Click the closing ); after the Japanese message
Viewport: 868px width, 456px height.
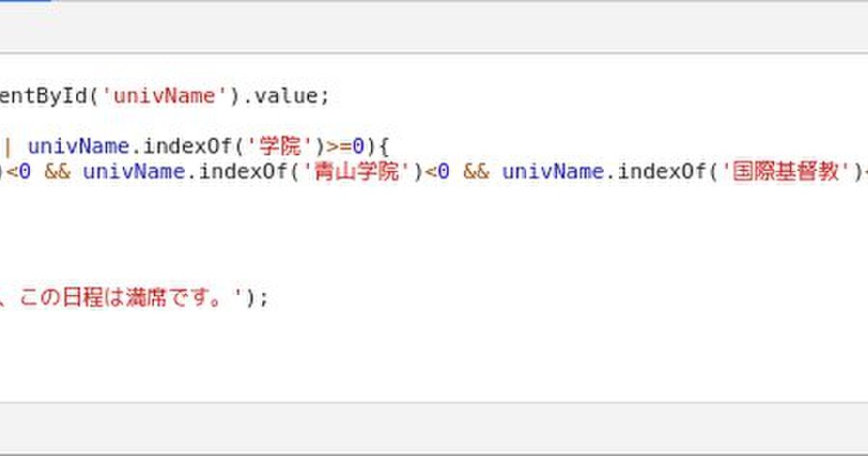click(256, 297)
